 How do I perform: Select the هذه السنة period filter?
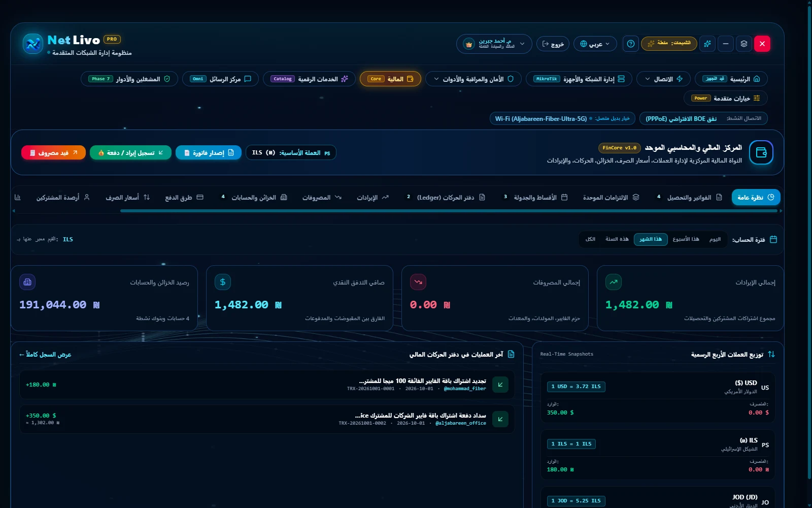(x=617, y=239)
